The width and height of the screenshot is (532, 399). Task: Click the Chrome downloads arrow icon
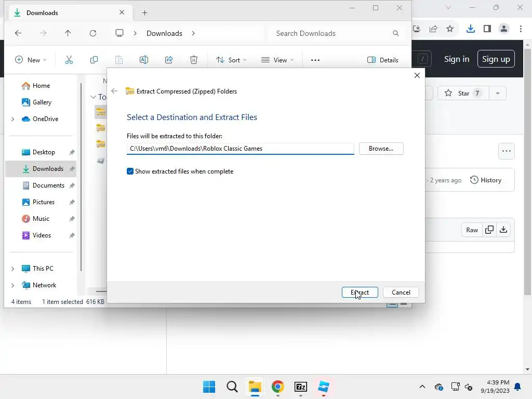click(x=471, y=29)
